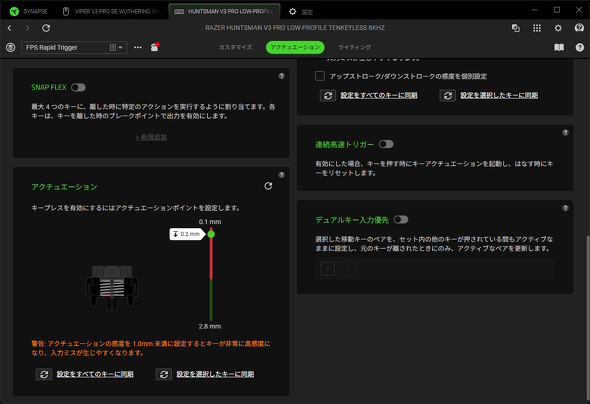Click the onboard memory icon with red dot
The height and width of the screenshot is (404, 590).
click(x=155, y=47)
